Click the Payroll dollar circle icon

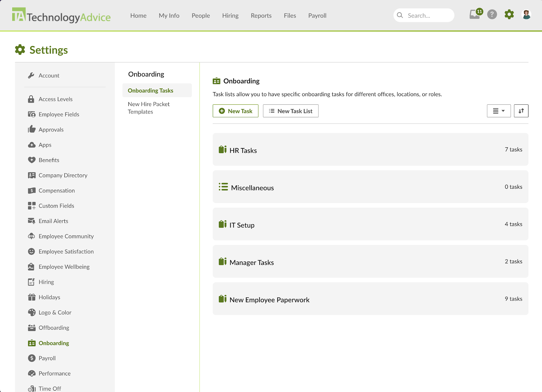coord(32,358)
